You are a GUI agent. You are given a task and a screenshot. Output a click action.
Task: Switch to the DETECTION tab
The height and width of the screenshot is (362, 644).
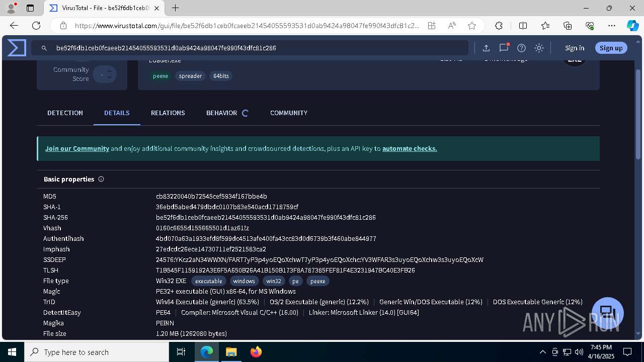(x=65, y=113)
